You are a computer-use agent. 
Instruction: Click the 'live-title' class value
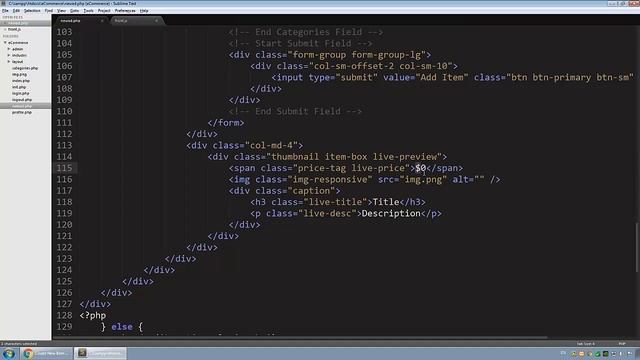pyautogui.click(x=335, y=202)
